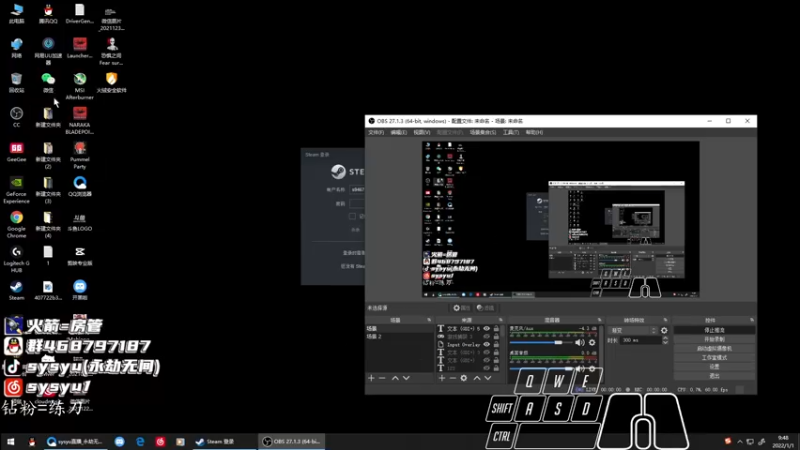Mute the microphone/Aux speaker icon in the mixer
The width and height of the screenshot is (800, 450).
click(x=580, y=342)
